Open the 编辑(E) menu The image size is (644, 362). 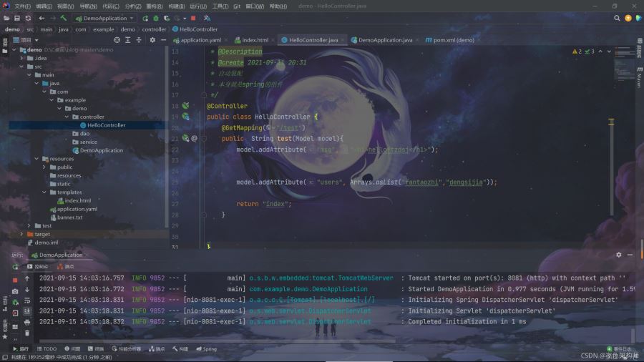pyautogui.click(x=44, y=6)
